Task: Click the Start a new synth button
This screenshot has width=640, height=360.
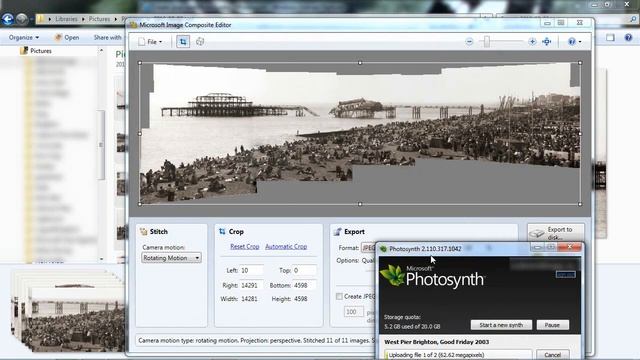Action: (501, 325)
